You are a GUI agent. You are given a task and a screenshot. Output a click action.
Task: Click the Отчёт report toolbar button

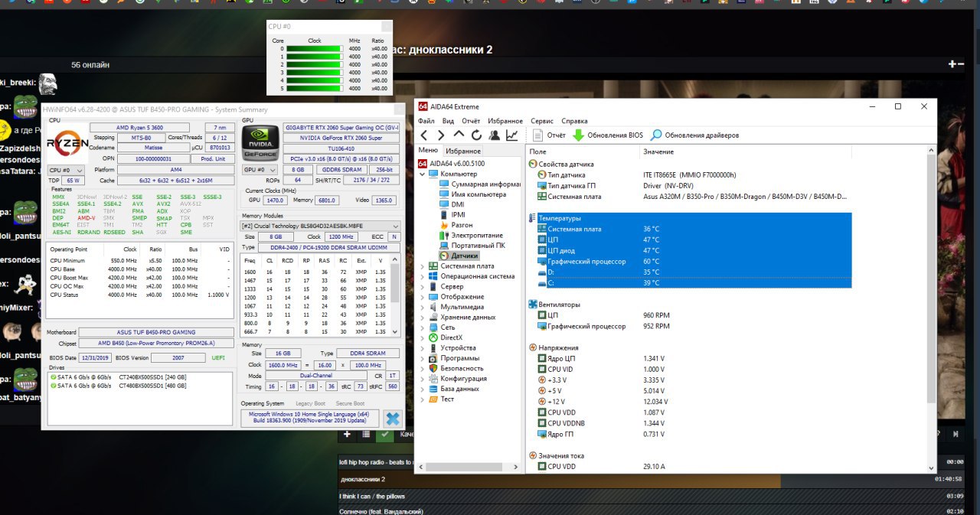[x=549, y=135]
